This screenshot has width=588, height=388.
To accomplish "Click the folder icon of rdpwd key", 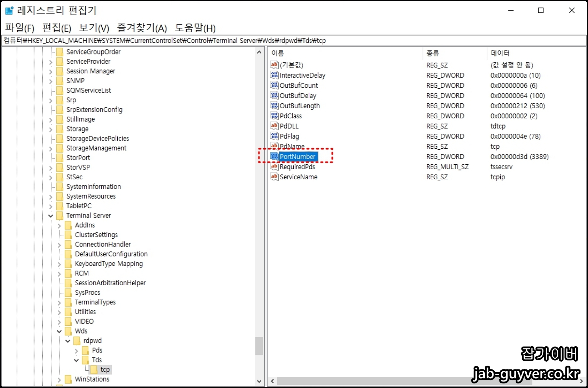I will (77, 341).
